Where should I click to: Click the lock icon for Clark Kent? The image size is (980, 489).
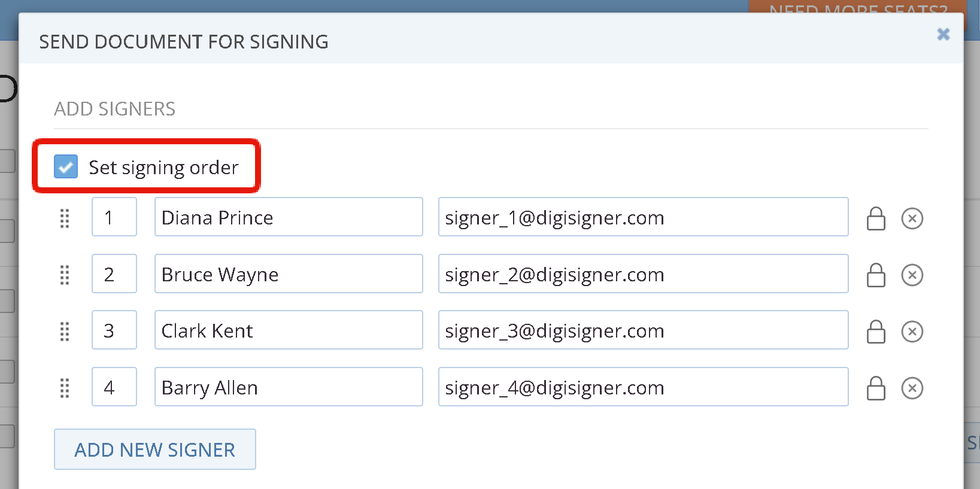pyautogui.click(x=876, y=332)
